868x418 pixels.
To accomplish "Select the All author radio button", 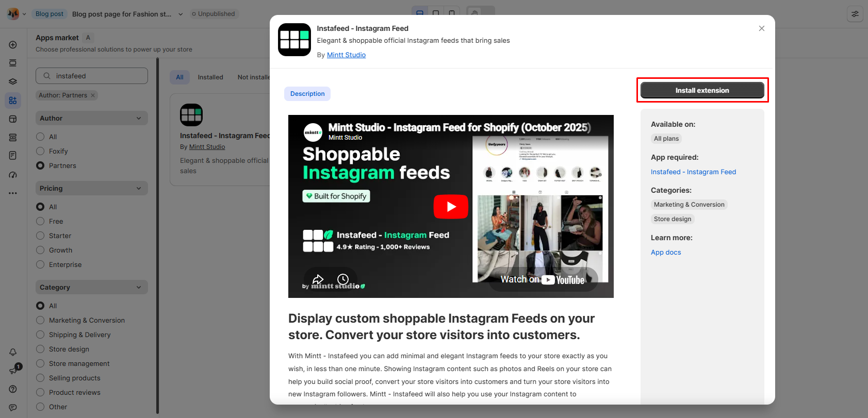I will (40, 137).
